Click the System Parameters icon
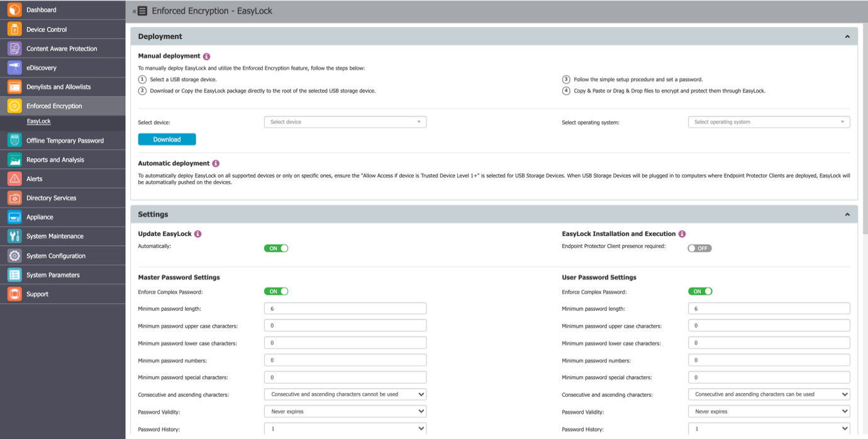The height and width of the screenshot is (439, 868). click(x=14, y=275)
